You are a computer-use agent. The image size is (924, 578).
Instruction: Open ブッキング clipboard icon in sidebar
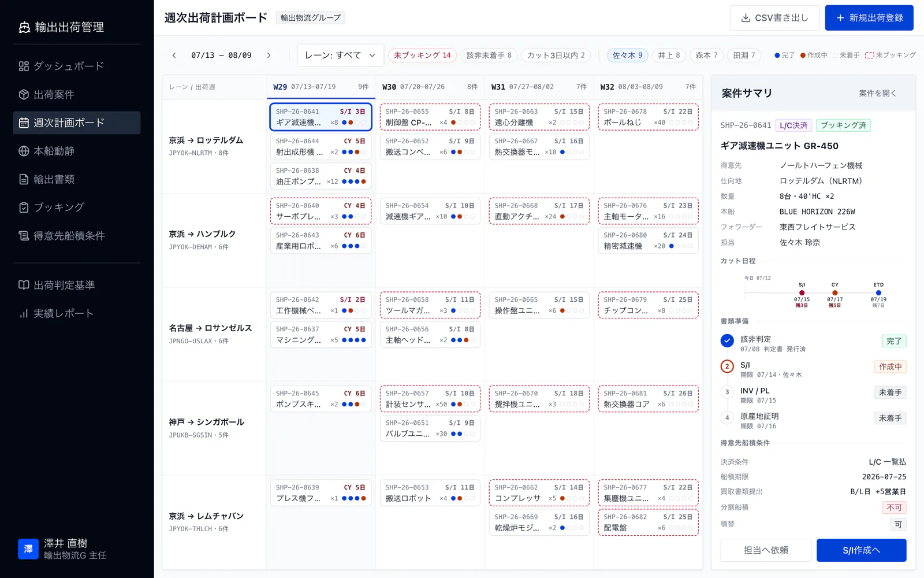pyautogui.click(x=24, y=208)
